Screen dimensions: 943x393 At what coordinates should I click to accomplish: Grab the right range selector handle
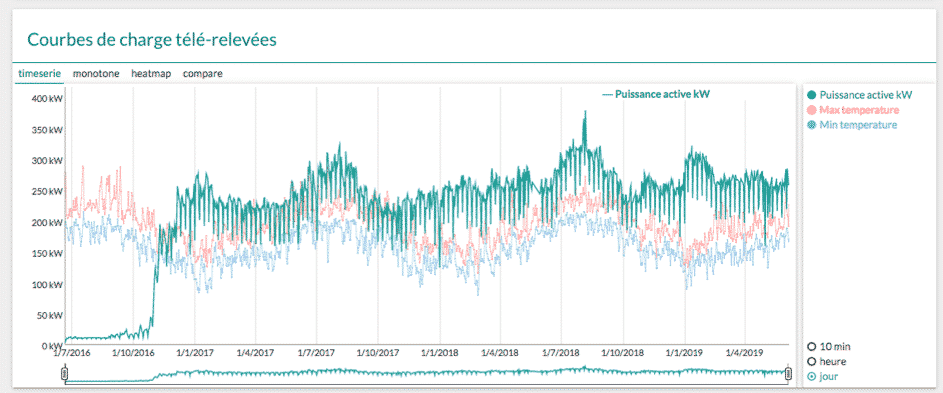pyautogui.click(x=788, y=374)
